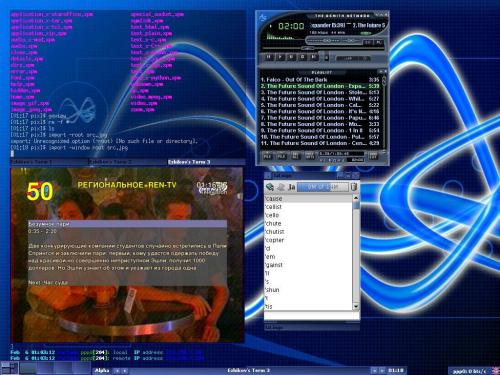Click the desktop pager on the taskbar
Screen dimensions: 500x375
click(x=46, y=368)
